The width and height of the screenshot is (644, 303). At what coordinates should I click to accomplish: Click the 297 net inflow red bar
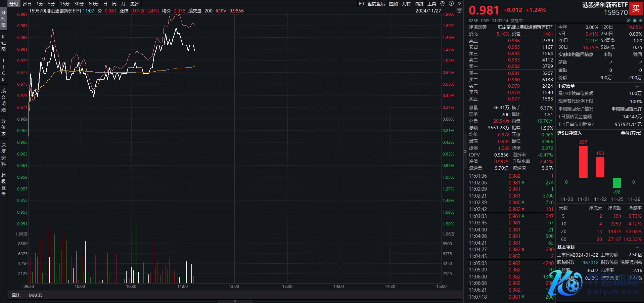point(583,162)
